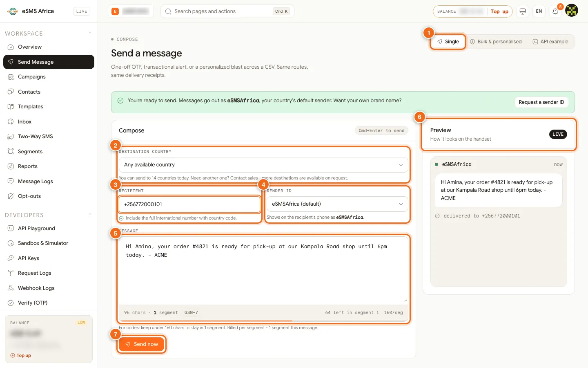This screenshot has height=368, width=588.
Task: Click Request a sender ID button
Action: pyautogui.click(x=541, y=102)
